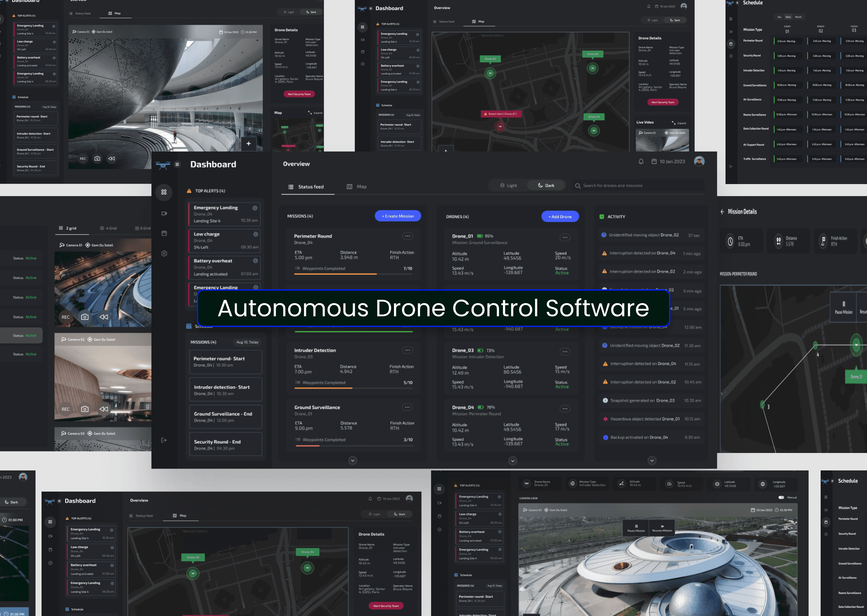Click the screenshot camera icon under Camera 02 feed

click(85, 409)
